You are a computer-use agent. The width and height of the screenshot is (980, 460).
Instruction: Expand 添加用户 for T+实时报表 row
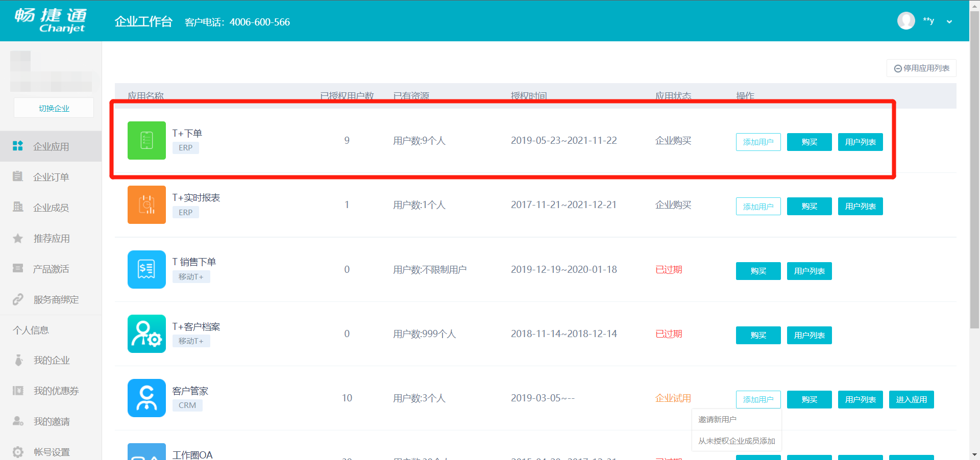[758, 206]
